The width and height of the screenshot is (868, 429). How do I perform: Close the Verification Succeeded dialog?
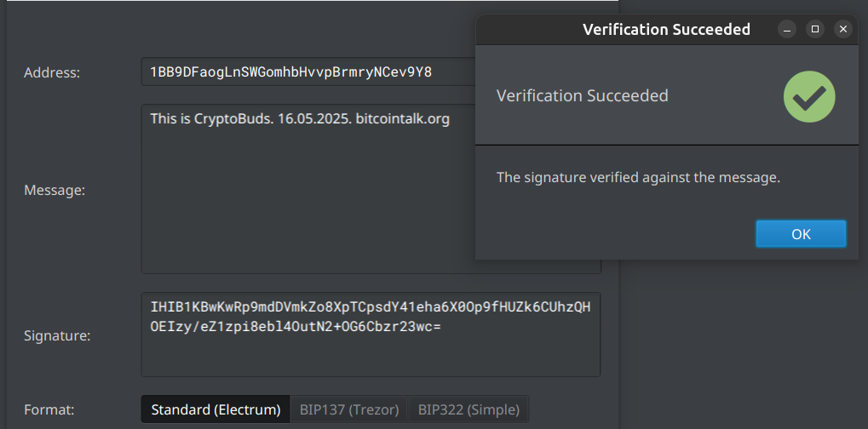click(843, 29)
